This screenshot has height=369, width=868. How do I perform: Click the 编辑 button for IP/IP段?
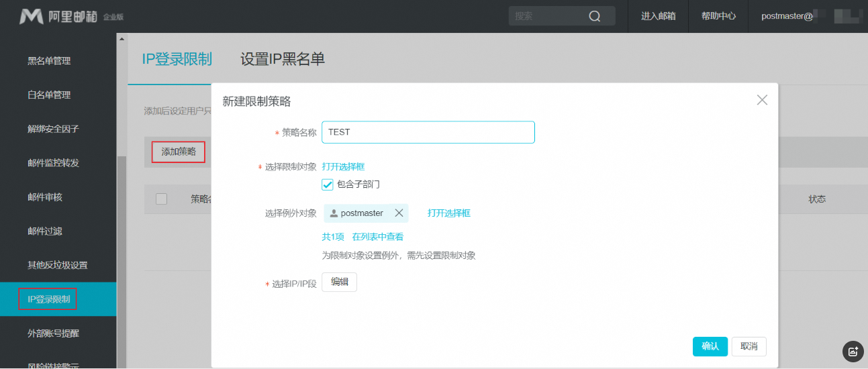339,282
